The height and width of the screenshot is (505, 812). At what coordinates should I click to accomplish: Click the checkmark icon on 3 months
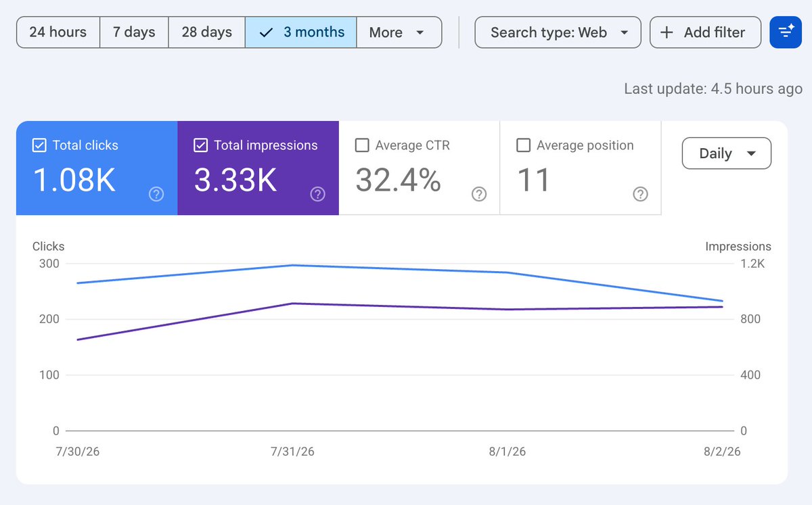pos(266,32)
